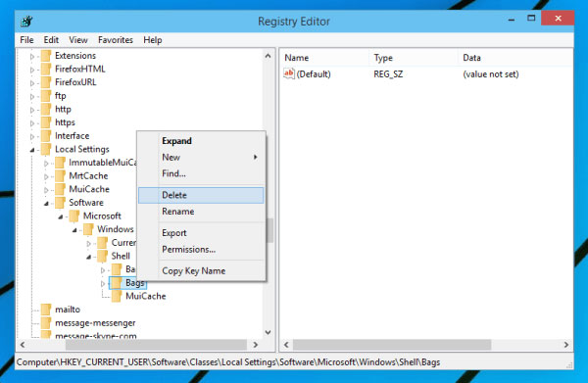Expand the Interface key arrow
The width and height of the screenshot is (588, 383).
pos(32,137)
